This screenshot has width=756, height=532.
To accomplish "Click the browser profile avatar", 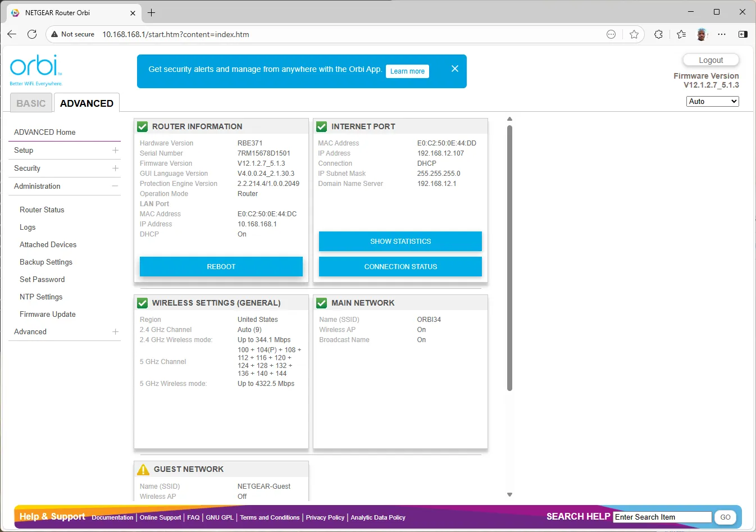I will click(702, 34).
